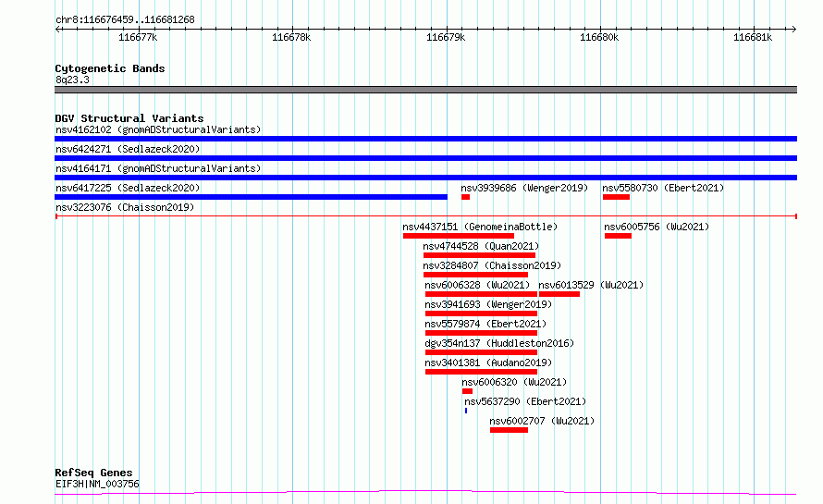Select the blue bar under nsv6424271
Image resolution: width=823 pixels, height=504 pixels.
(x=425, y=158)
